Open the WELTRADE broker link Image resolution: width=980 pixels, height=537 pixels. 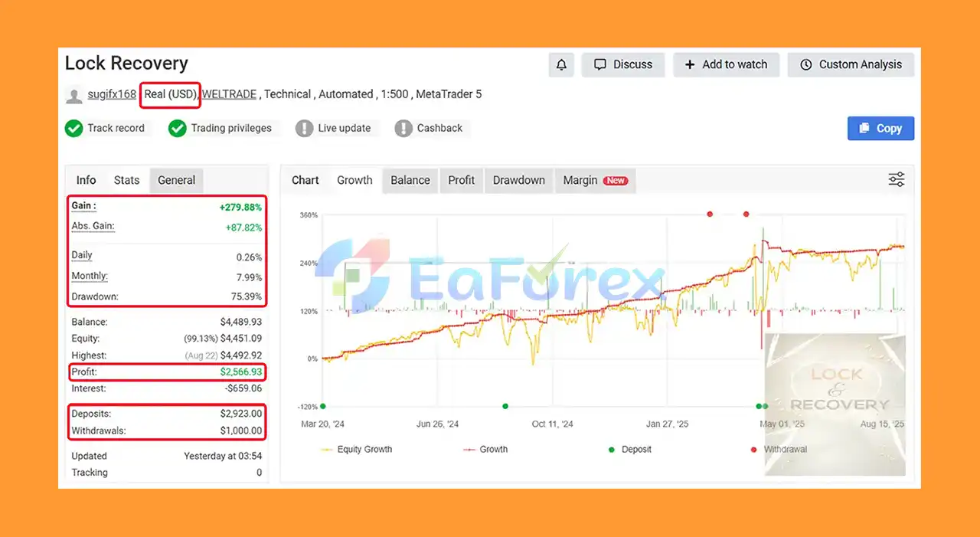coord(229,94)
